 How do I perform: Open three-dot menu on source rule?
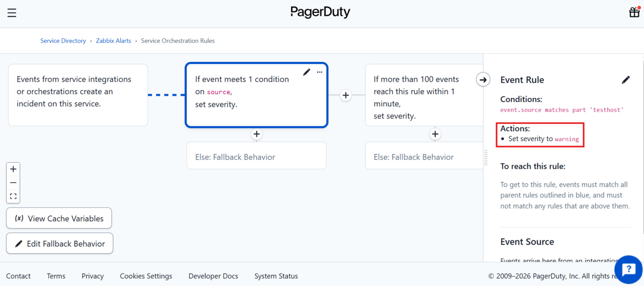[319, 73]
